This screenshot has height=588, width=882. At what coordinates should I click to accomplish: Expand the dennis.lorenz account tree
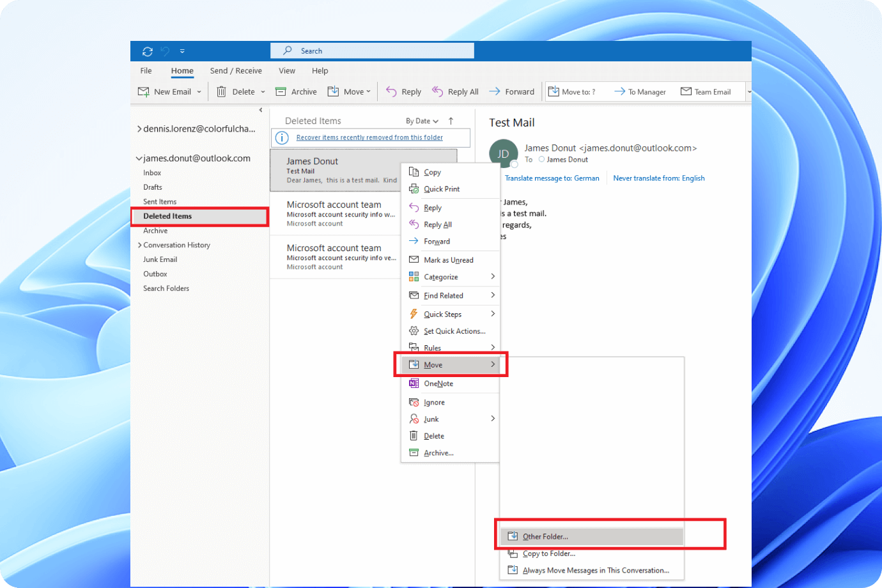[x=139, y=129]
